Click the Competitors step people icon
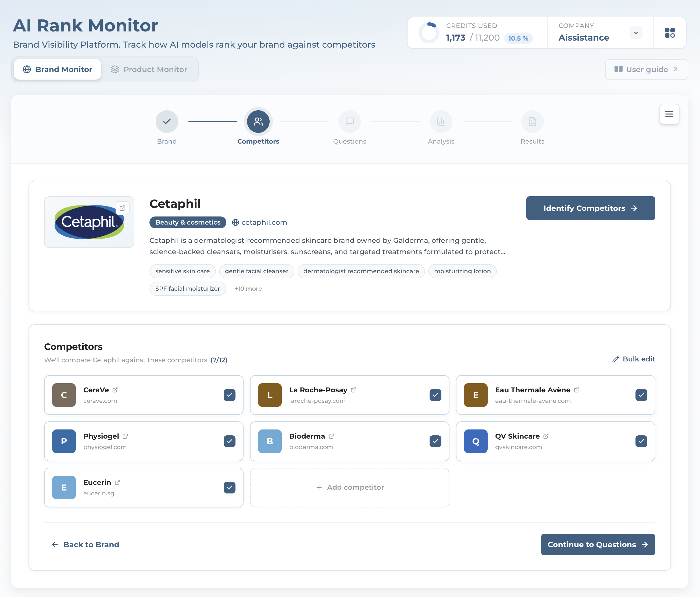The width and height of the screenshot is (700, 597). (x=258, y=121)
